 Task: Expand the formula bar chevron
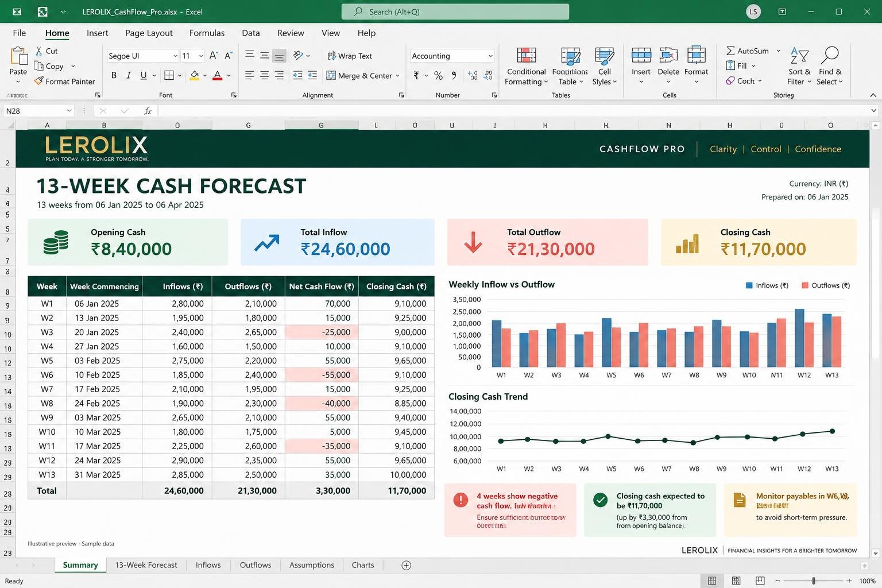click(x=873, y=110)
